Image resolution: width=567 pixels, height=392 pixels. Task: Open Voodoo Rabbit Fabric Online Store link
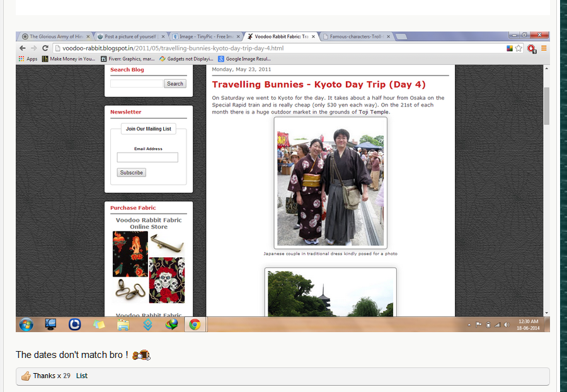pos(149,224)
